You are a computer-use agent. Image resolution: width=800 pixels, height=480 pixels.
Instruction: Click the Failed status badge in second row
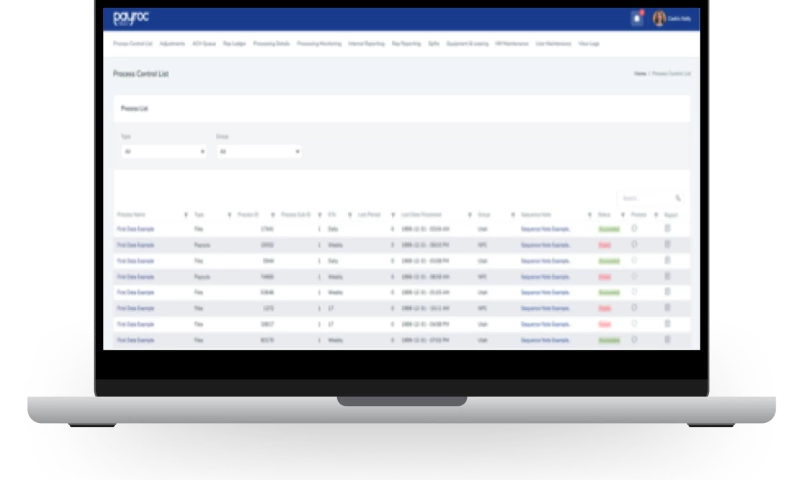pos(605,245)
